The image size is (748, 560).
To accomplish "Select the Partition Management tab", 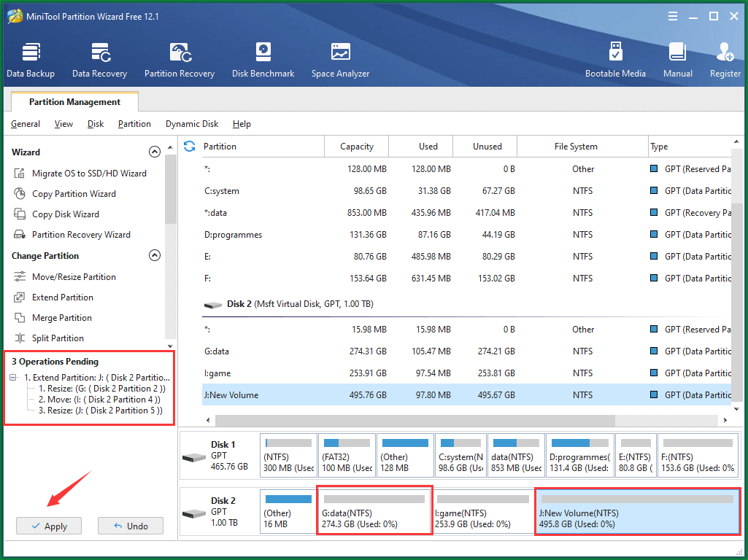I will coord(74,101).
